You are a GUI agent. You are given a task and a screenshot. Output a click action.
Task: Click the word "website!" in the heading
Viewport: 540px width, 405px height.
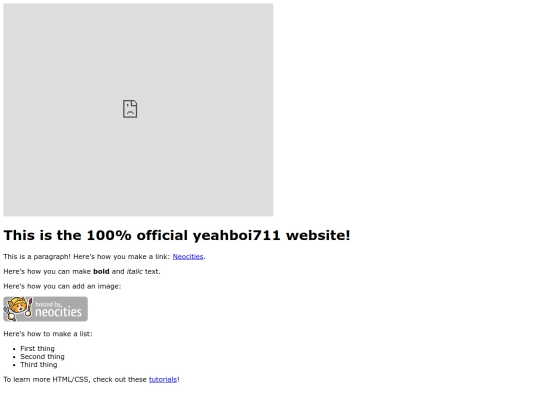click(x=318, y=236)
